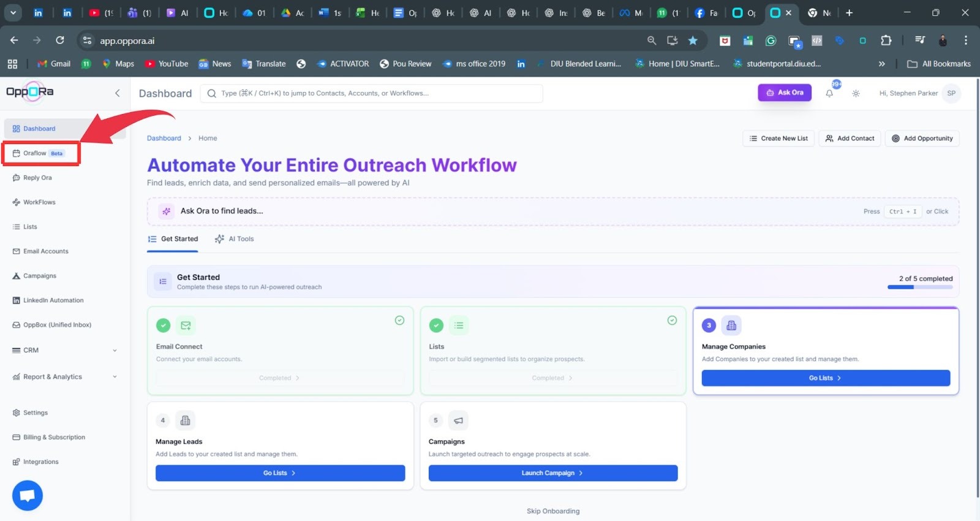Image resolution: width=980 pixels, height=521 pixels.
Task: Expand the CRM sidebar menu
Action: (x=64, y=351)
